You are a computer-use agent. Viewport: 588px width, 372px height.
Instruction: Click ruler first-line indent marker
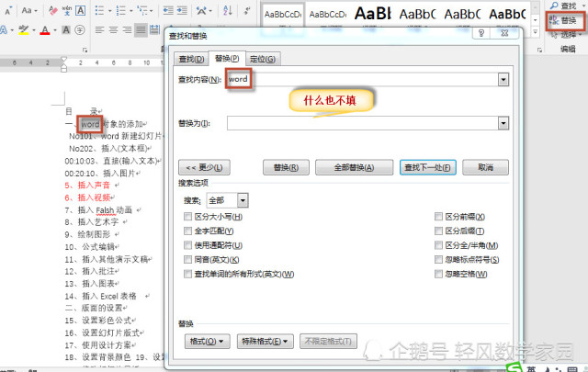point(64,60)
